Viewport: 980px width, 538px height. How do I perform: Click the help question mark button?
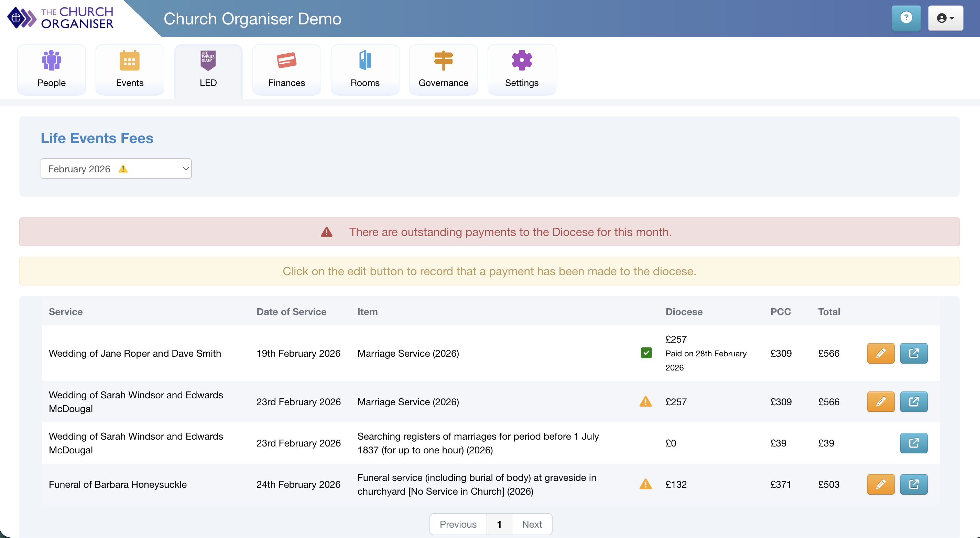tap(906, 18)
